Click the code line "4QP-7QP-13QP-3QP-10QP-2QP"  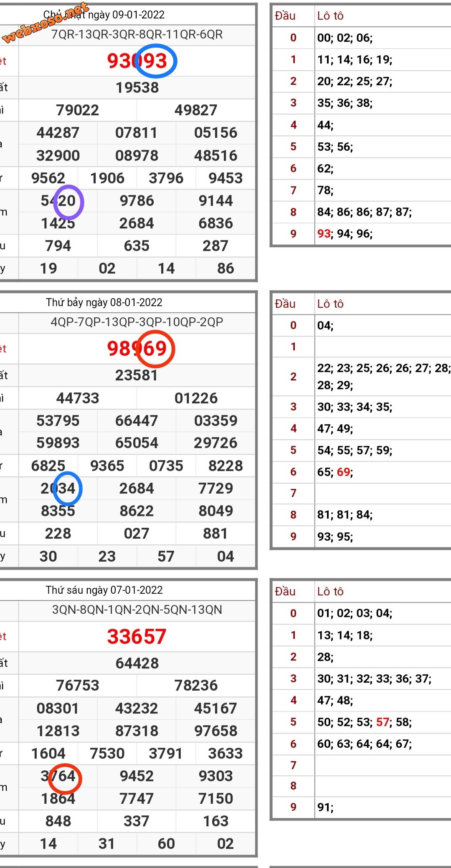[137, 322]
